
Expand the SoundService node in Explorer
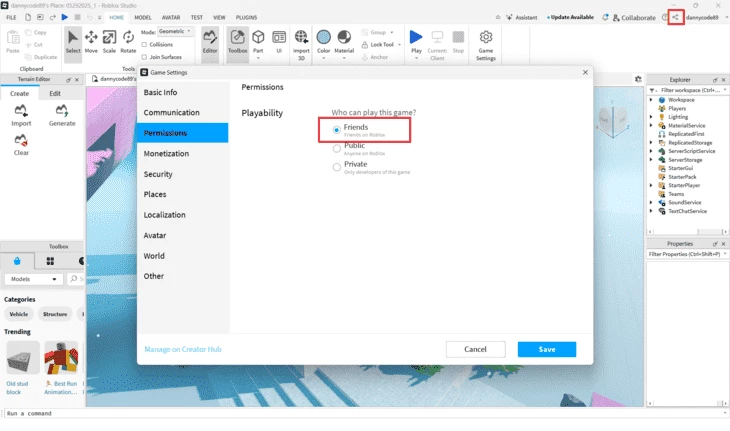(651, 202)
